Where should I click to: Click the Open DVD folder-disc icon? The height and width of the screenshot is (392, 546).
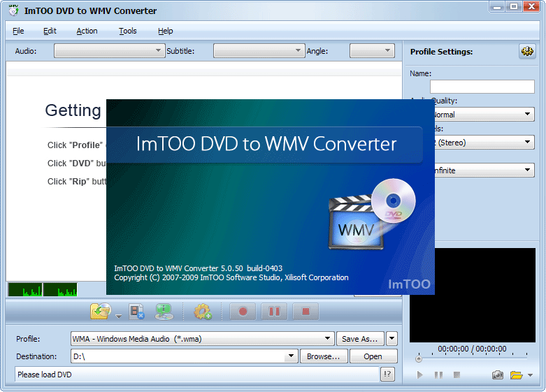click(x=101, y=311)
